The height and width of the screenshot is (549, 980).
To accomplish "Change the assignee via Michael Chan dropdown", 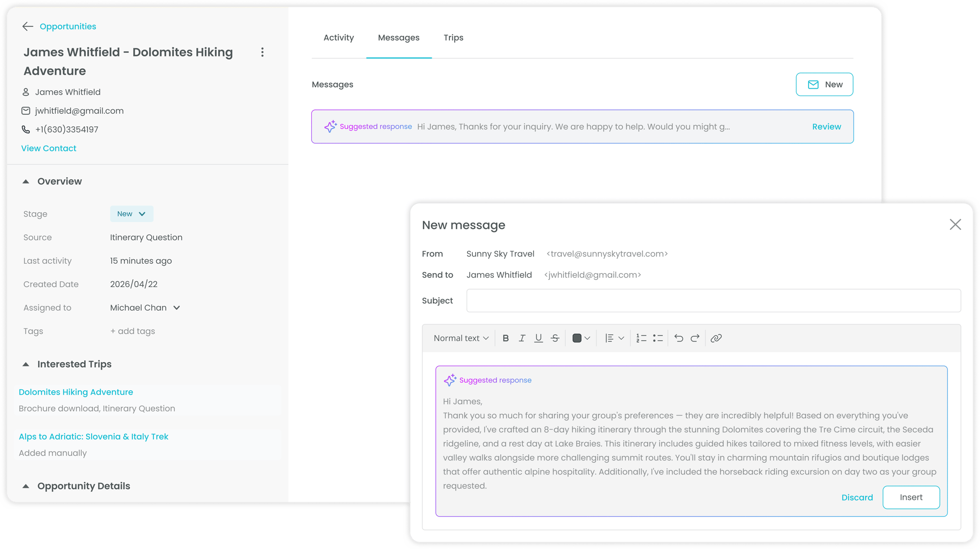I will pyautogui.click(x=145, y=308).
